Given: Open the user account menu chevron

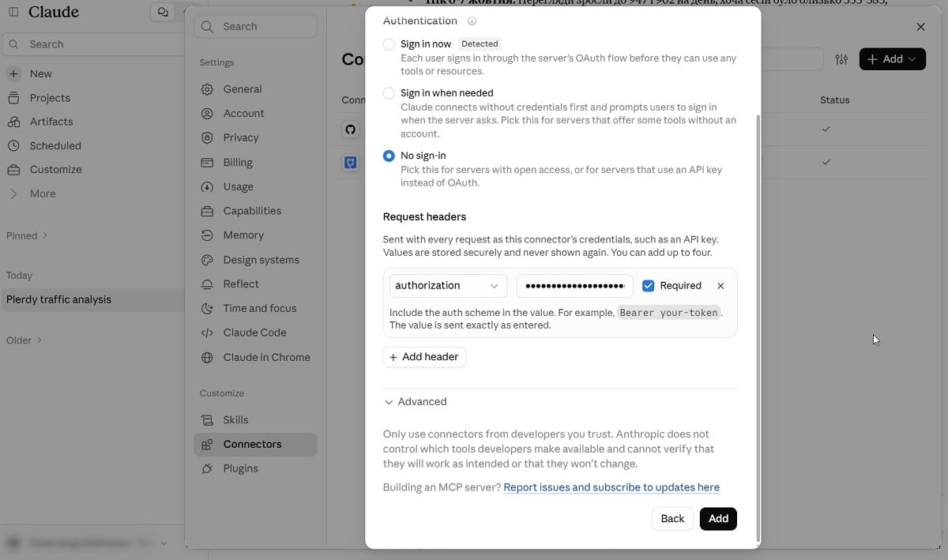Looking at the screenshot, I should [164, 543].
